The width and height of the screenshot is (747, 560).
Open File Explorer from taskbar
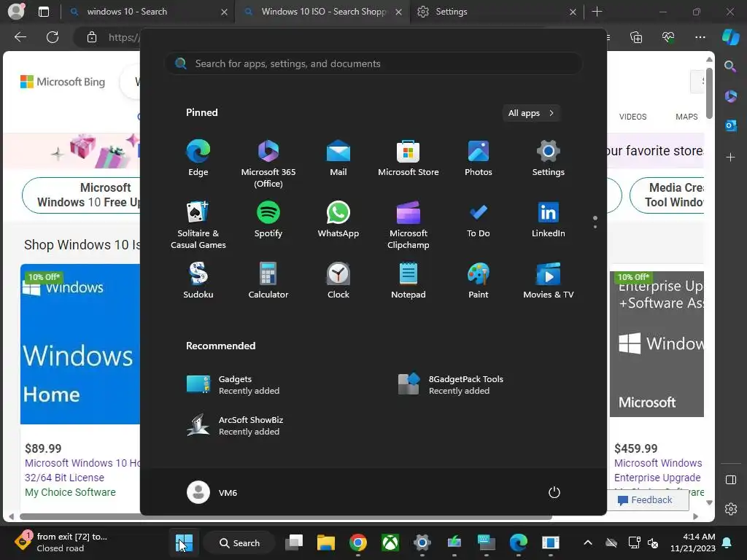tap(326, 542)
